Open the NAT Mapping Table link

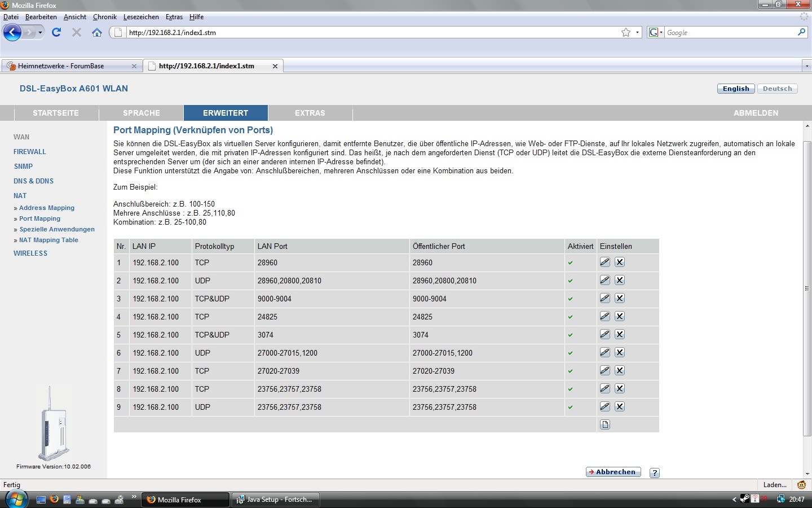pos(48,240)
